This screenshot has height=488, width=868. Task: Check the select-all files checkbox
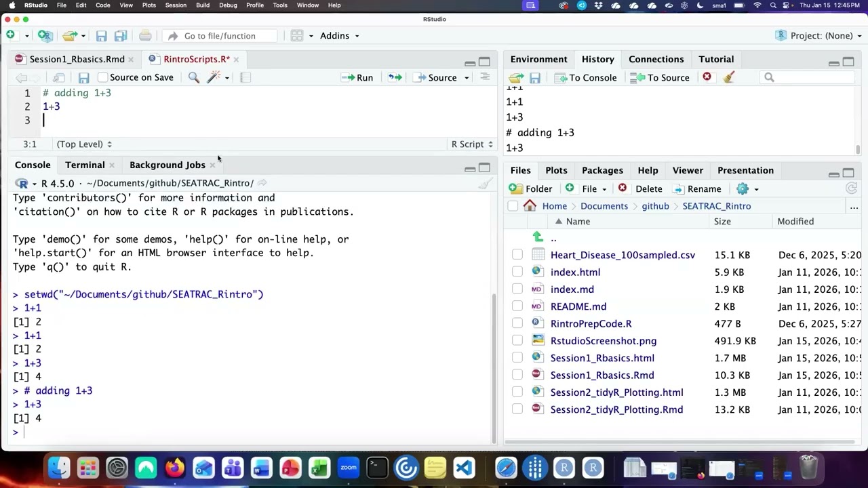tap(513, 206)
